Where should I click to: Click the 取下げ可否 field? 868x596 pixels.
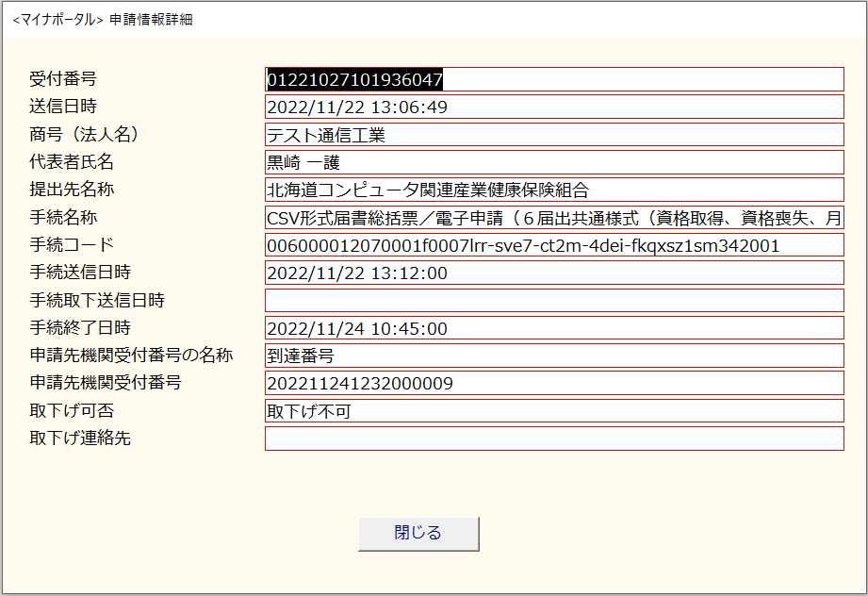pyautogui.click(x=553, y=411)
